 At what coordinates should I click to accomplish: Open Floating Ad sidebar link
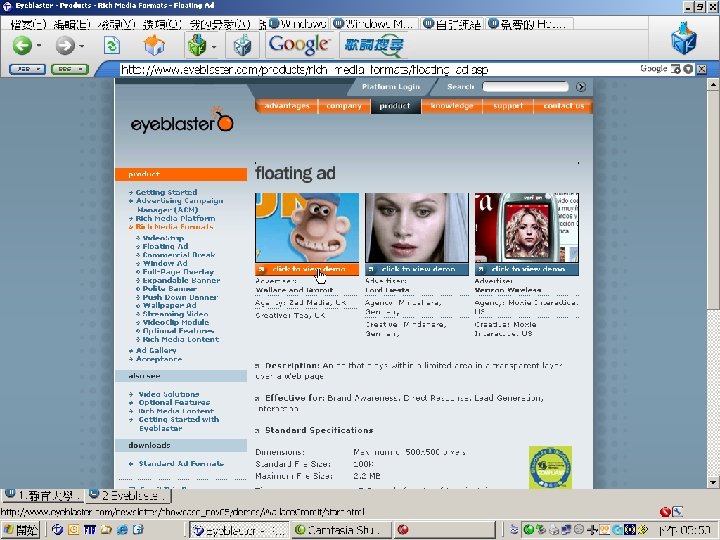click(x=165, y=246)
